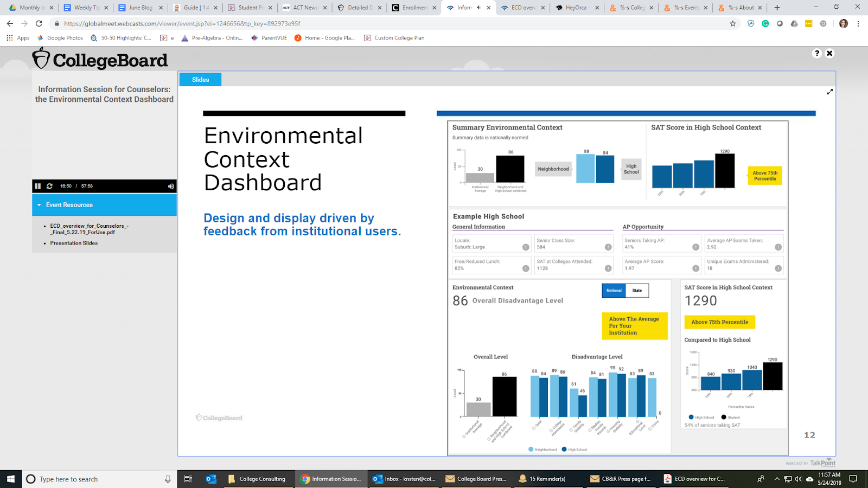868x488 pixels.
Task: Open Outlook from the taskbar
Action: [211, 479]
